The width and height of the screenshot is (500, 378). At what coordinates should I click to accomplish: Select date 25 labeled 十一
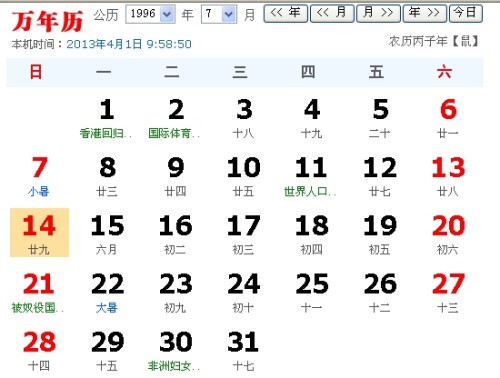(312, 293)
